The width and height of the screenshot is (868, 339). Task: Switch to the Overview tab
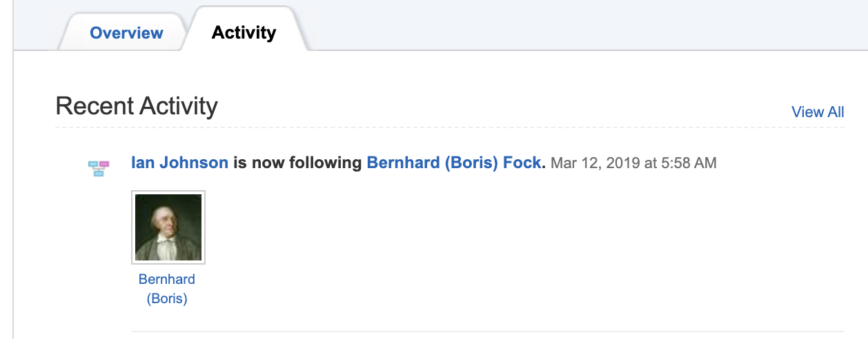coord(126,32)
